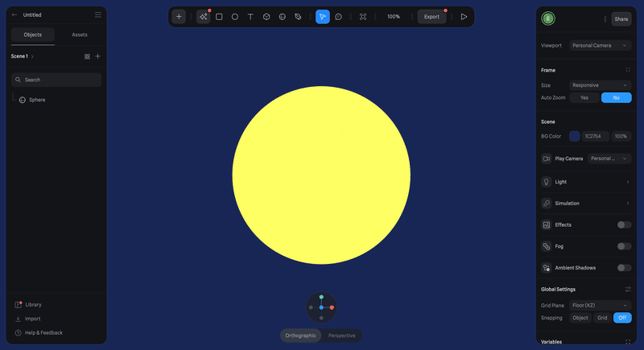
Task: Set Snapping to Grid
Action: click(602, 318)
